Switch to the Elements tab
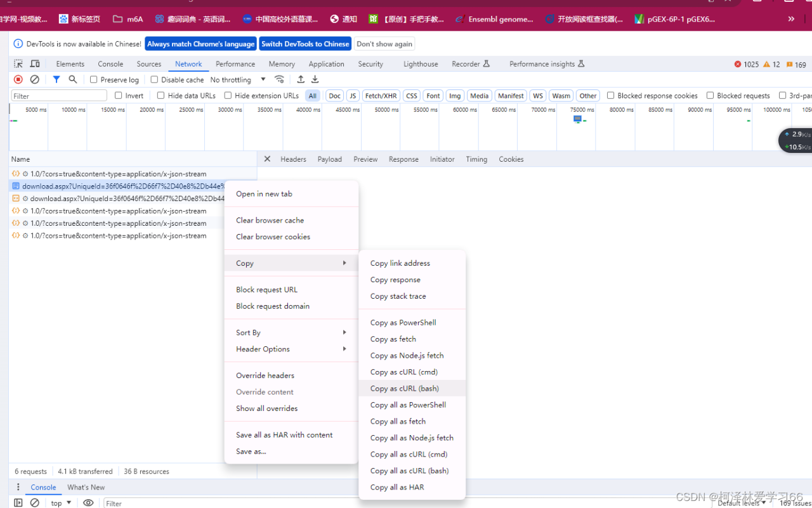812x508 pixels. click(70, 64)
